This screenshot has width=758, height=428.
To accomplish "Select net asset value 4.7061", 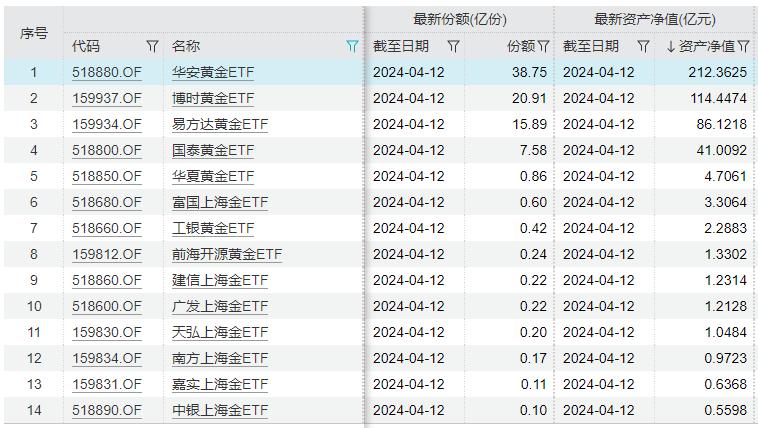I will (x=726, y=177).
